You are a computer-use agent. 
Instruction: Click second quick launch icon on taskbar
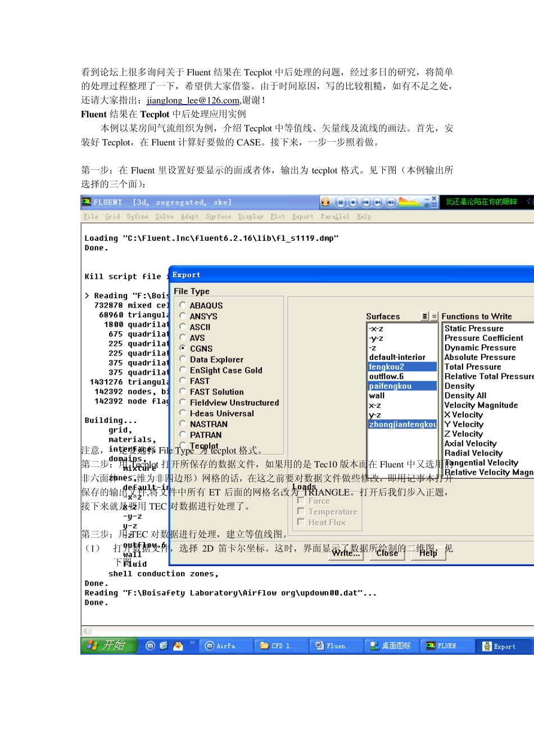pyautogui.click(x=164, y=646)
